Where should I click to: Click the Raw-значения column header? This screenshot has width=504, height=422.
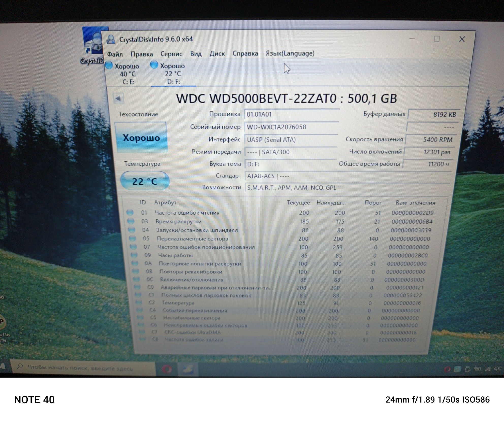tap(415, 202)
